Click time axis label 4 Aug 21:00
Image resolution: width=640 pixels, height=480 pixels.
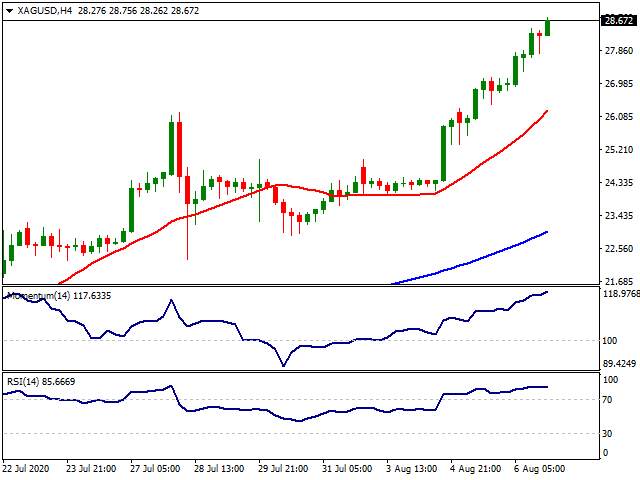(476, 469)
